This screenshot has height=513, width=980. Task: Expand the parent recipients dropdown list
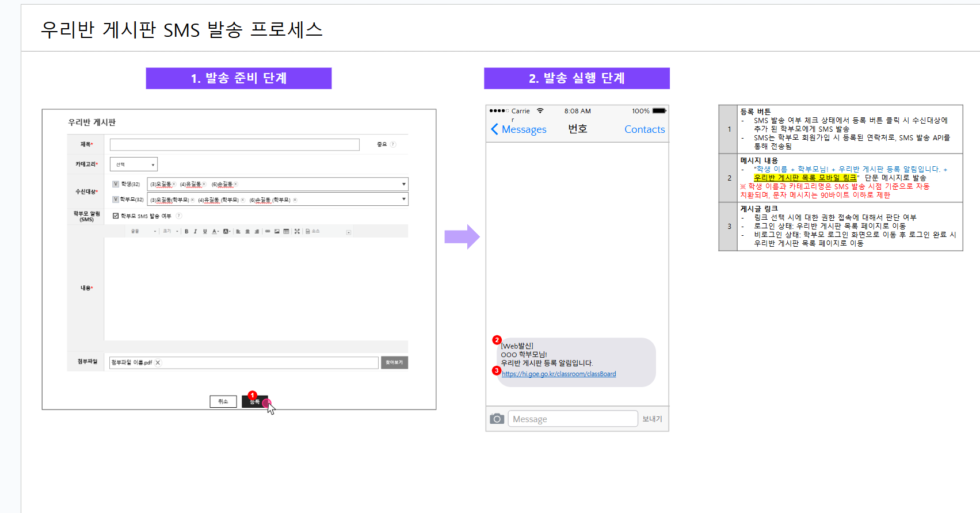(403, 199)
